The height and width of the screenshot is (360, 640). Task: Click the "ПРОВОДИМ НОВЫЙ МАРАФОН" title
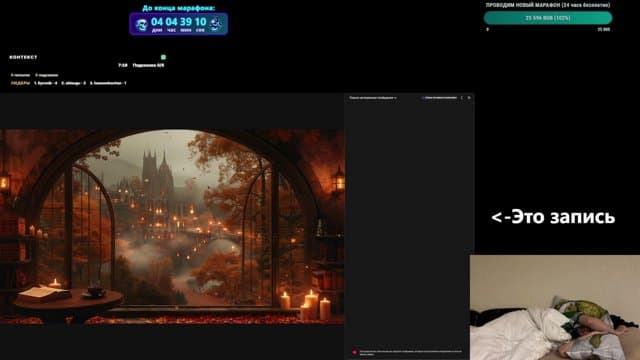point(548,5)
